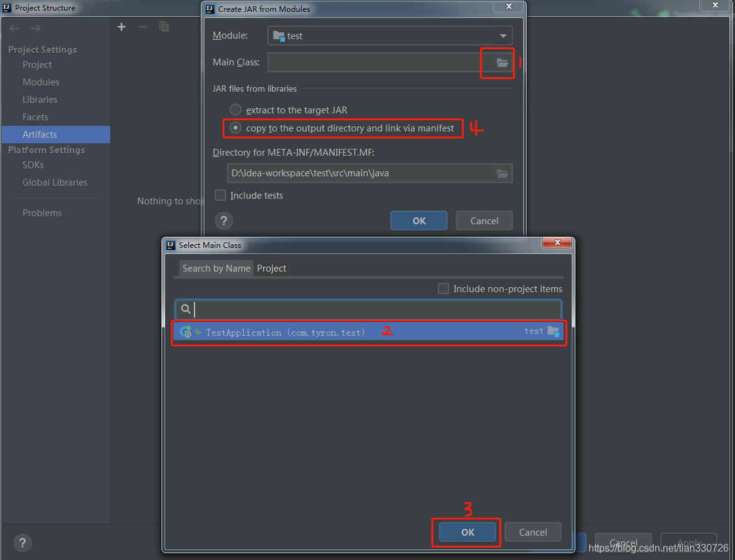Click the add artifact plus icon
The width and height of the screenshot is (735, 560).
[122, 27]
